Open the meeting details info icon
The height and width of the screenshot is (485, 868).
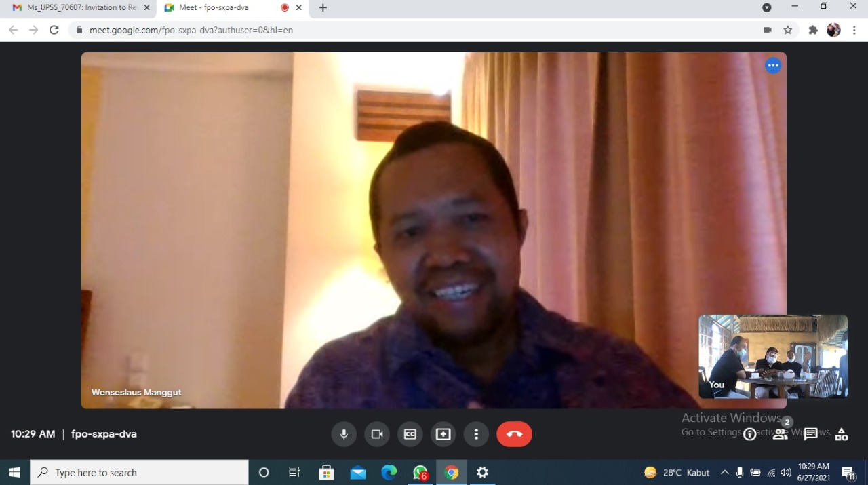749,435
